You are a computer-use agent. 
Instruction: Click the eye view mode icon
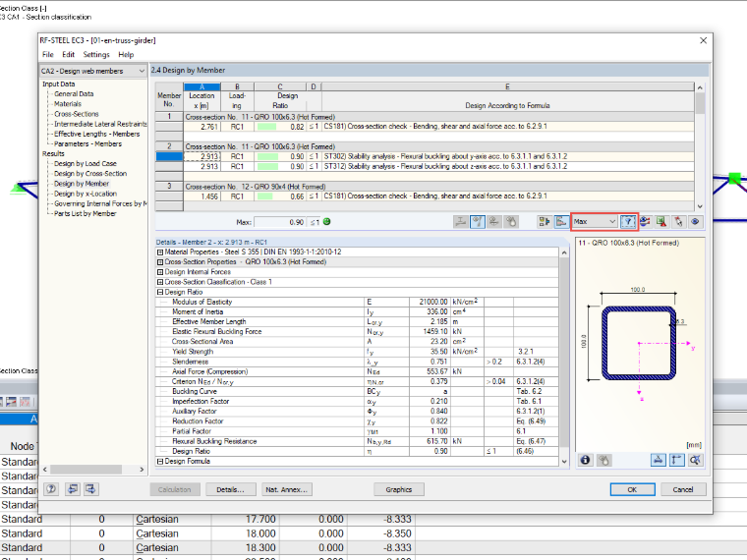[x=695, y=221]
